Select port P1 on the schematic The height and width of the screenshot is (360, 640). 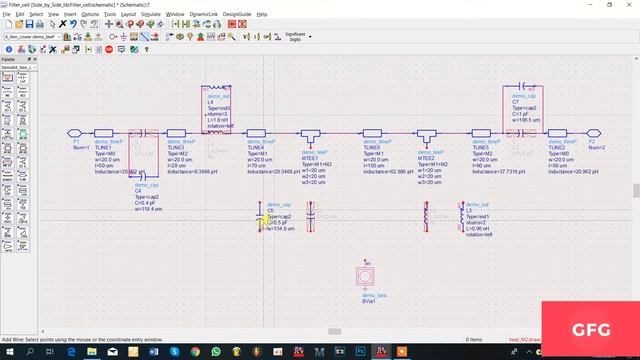tap(75, 133)
